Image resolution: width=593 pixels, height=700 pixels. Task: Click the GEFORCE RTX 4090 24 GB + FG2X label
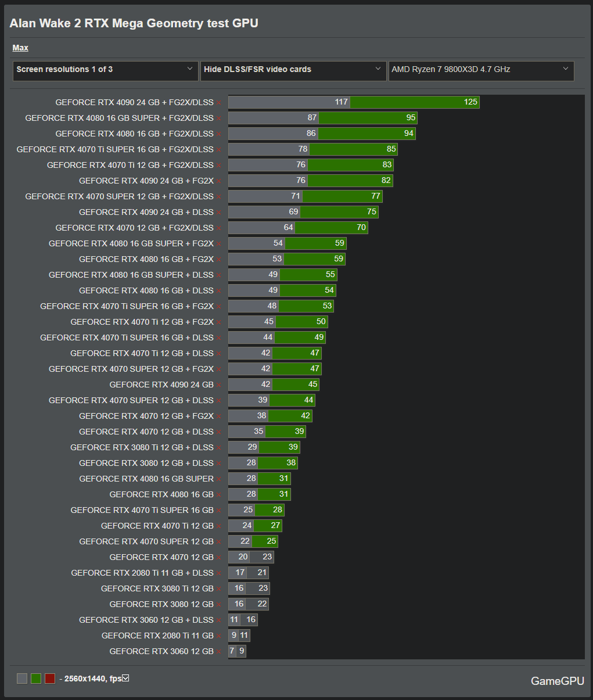click(146, 181)
